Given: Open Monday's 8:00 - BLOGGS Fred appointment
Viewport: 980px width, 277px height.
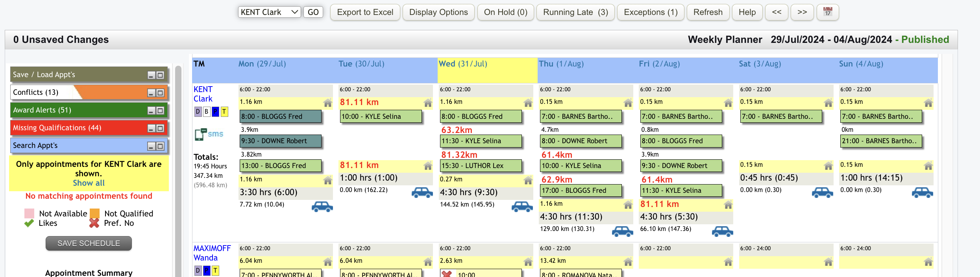Looking at the screenshot, I should coord(281,116).
